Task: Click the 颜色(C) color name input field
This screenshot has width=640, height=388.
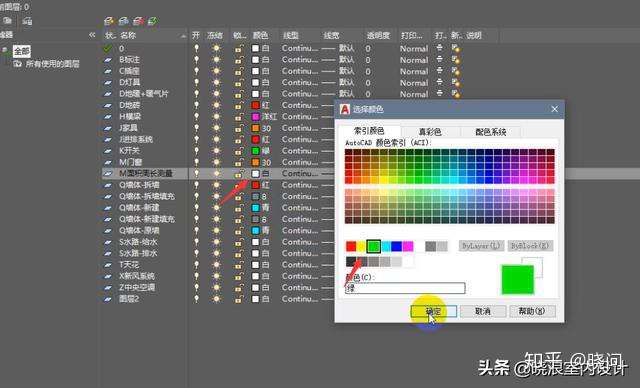Action: (x=405, y=288)
